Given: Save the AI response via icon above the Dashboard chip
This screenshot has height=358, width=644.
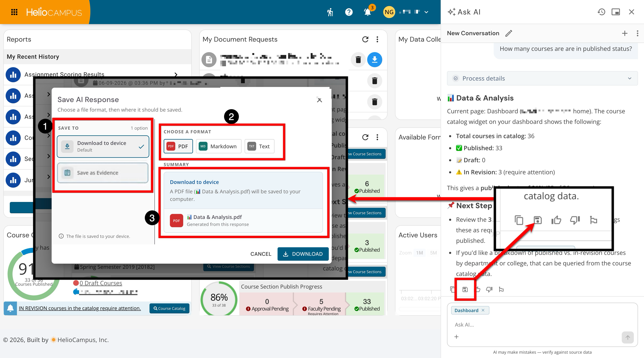Looking at the screenshot, I should tap(465, 289).
